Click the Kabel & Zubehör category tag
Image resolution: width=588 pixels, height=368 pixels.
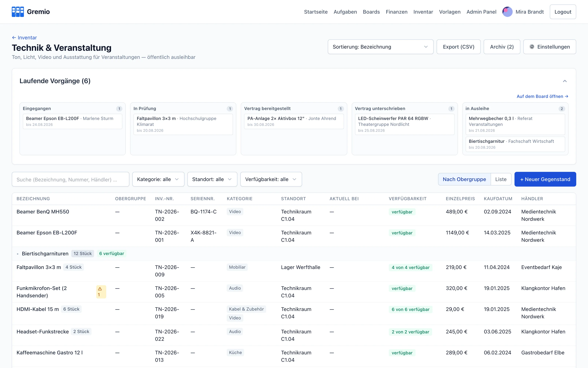click(x=246, y=309)
